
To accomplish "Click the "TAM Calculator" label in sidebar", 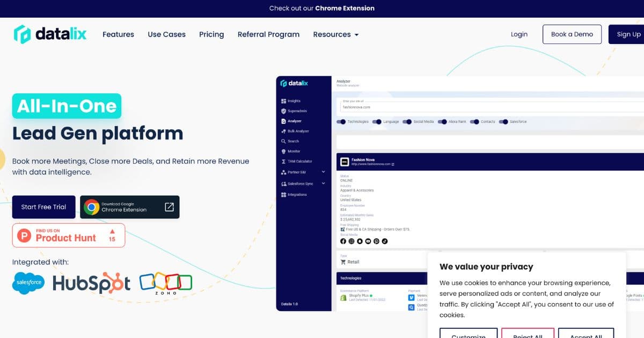I will point(300,161).
